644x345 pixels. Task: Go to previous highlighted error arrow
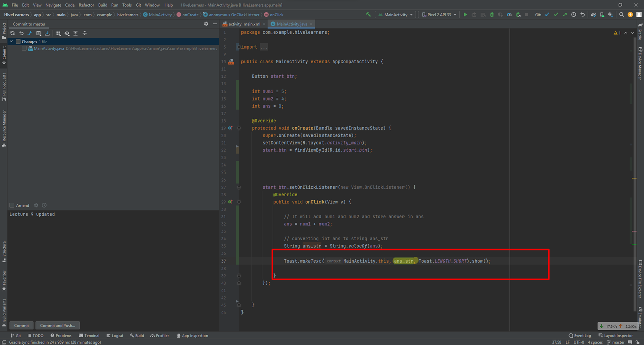[626, 33]
